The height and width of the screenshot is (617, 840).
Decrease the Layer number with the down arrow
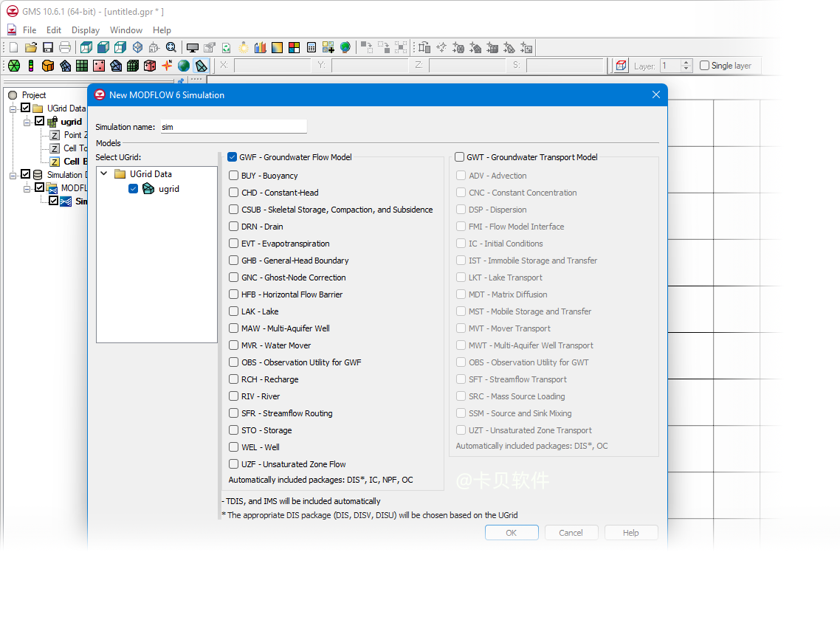point(686,69)
